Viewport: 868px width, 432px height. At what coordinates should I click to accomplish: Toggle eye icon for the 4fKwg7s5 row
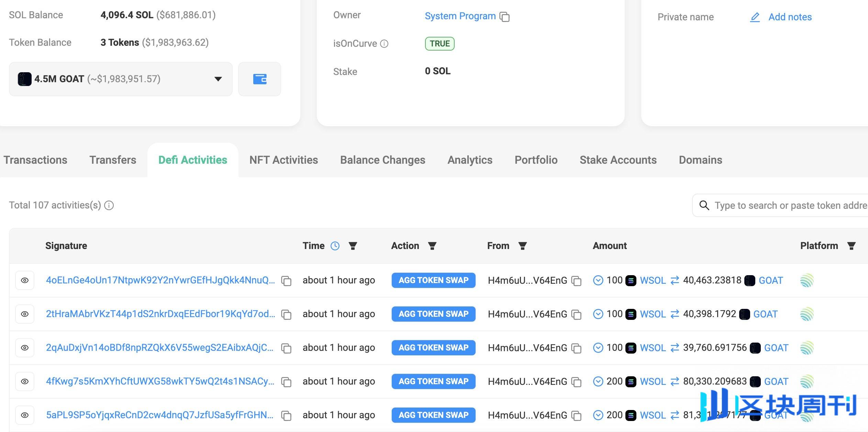point(25,381)
